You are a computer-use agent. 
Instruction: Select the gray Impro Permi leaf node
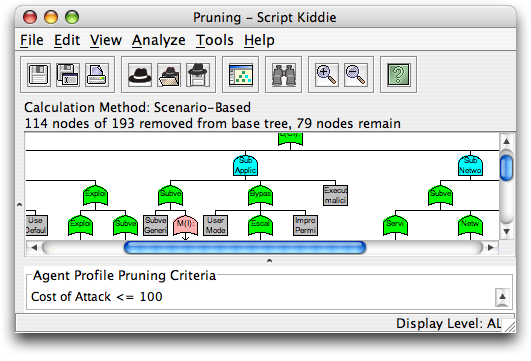[305, 225]
